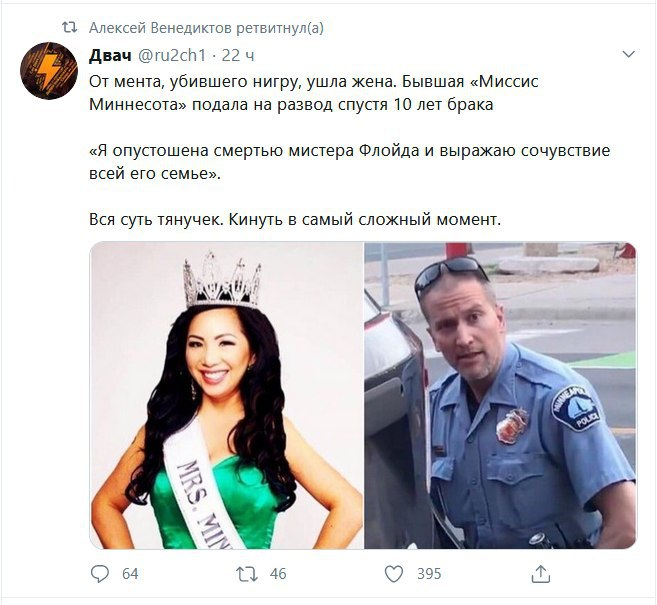Click the reply speech bubble icon

click(100, 574)
